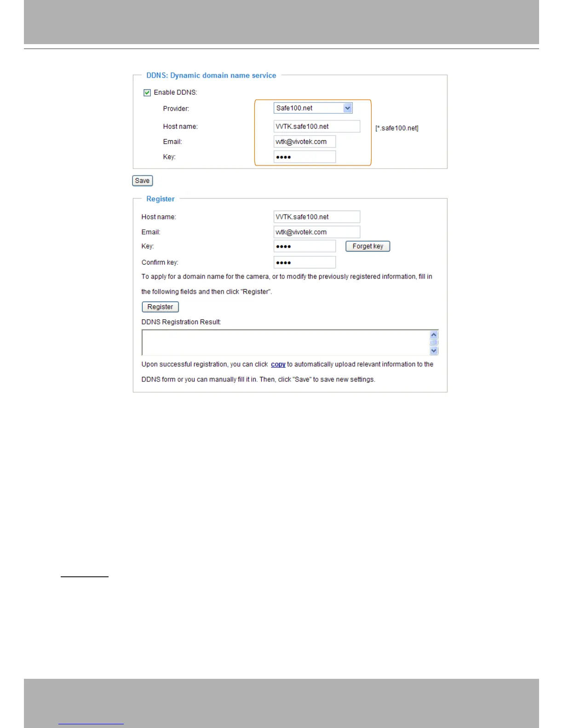Click inside the DDNS Registration Result box
The width and height of the screenshot is (563, 728).
285,342
